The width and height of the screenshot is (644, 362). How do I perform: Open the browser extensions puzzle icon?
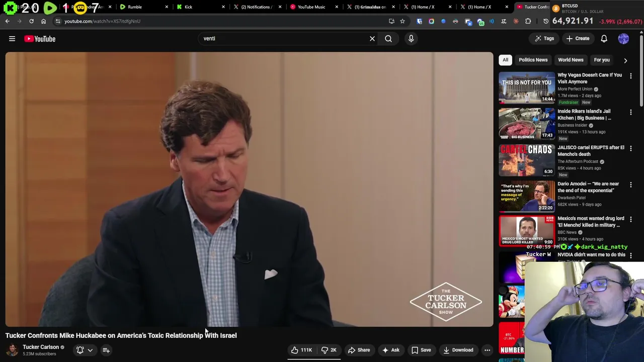[528, 21]
